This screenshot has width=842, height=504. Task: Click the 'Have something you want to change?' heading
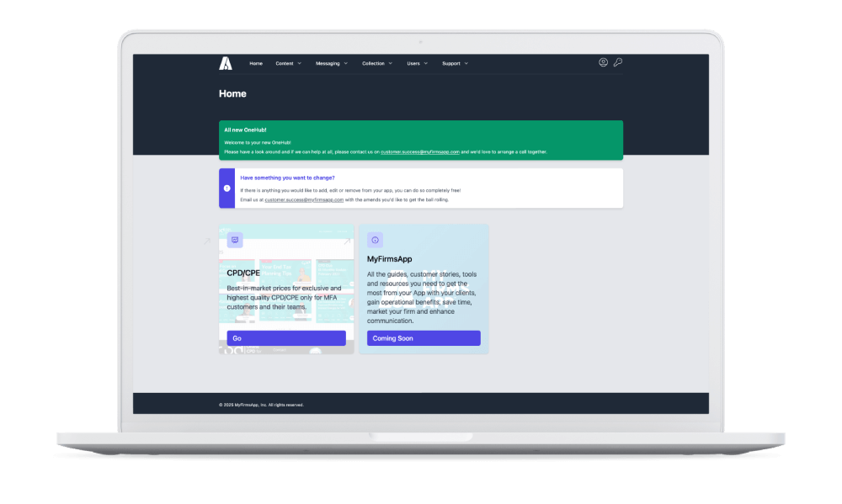(287, 178)
